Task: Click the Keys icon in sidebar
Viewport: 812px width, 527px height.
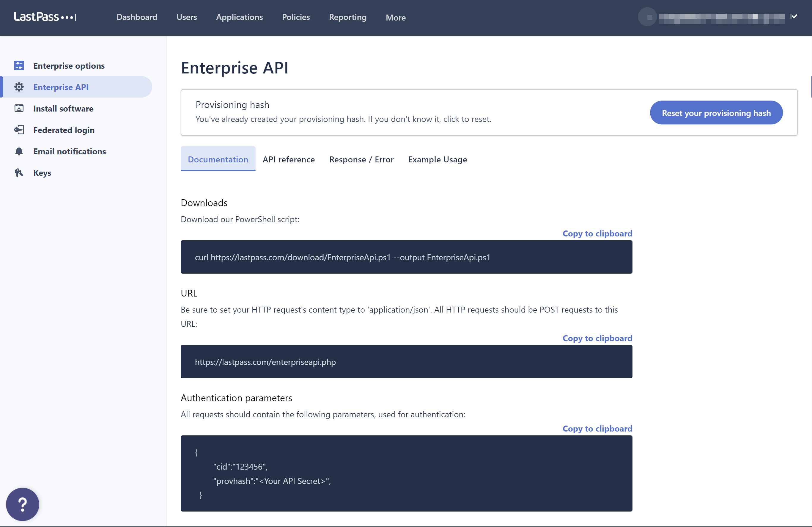Action: click(19, 173)
